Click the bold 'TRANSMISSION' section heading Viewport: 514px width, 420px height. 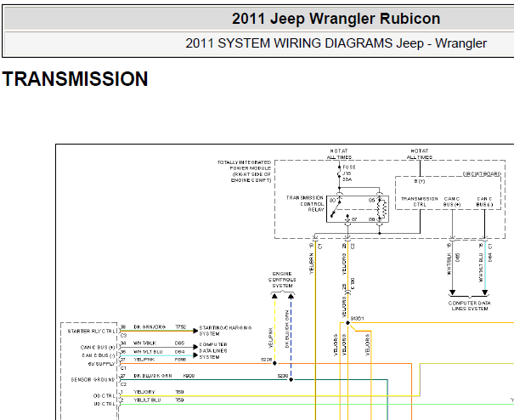point(75,79)
